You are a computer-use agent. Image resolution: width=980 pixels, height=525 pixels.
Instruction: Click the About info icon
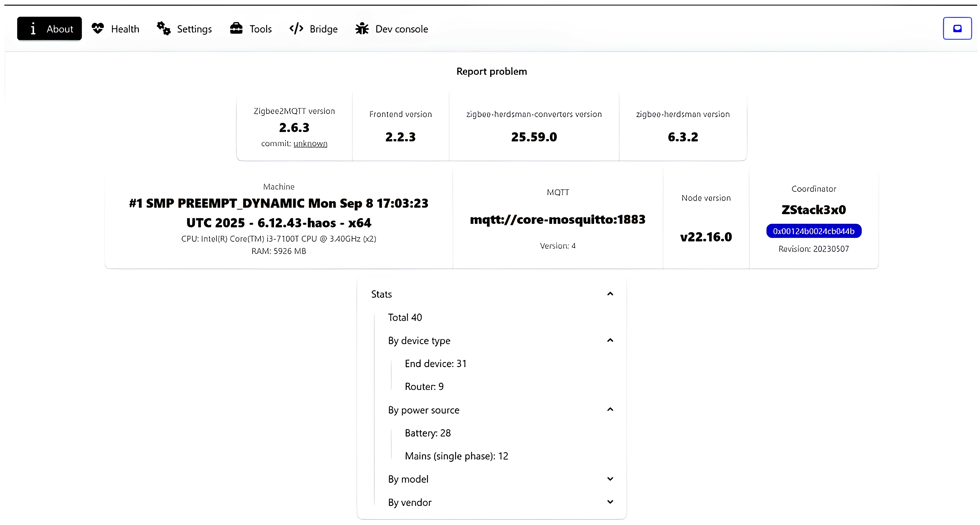[x=33, y=28]
